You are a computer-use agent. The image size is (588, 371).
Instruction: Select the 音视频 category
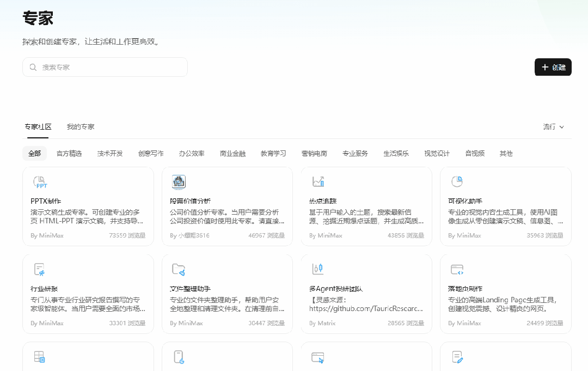coord(474,153)
